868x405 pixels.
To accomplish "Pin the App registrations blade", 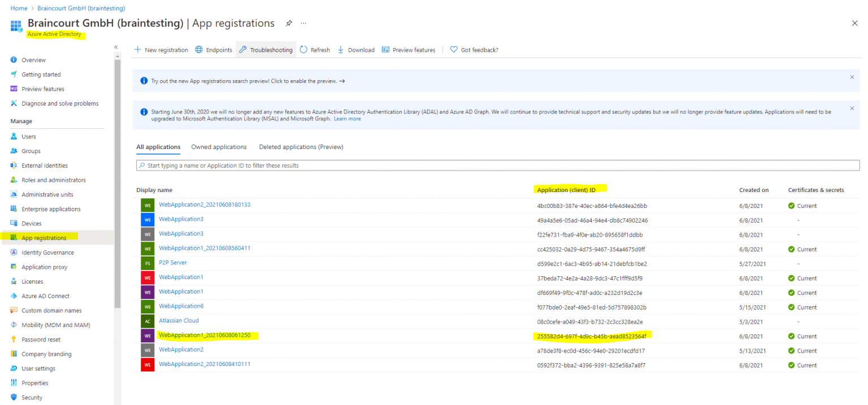I will (x=289, y=23).
